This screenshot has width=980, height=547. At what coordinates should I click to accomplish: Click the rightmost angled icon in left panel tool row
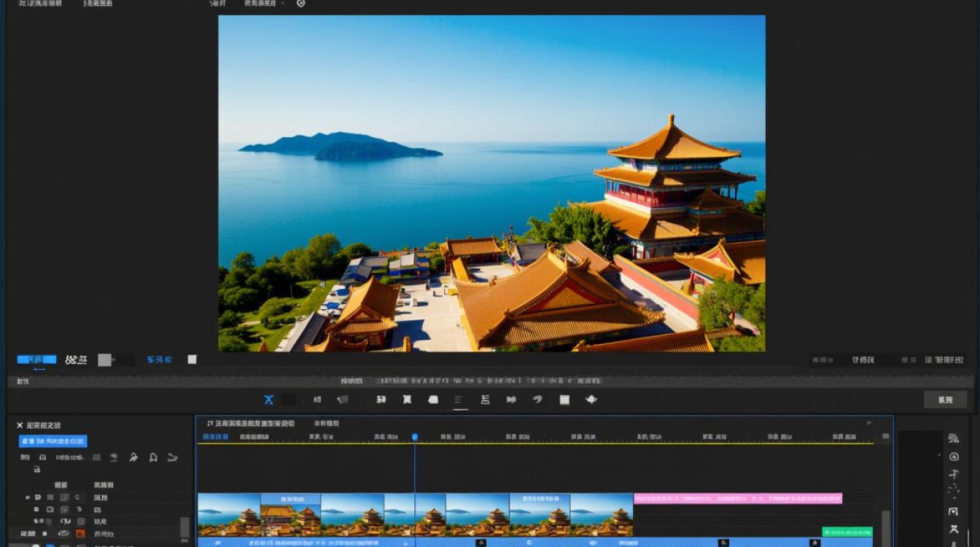173,457
